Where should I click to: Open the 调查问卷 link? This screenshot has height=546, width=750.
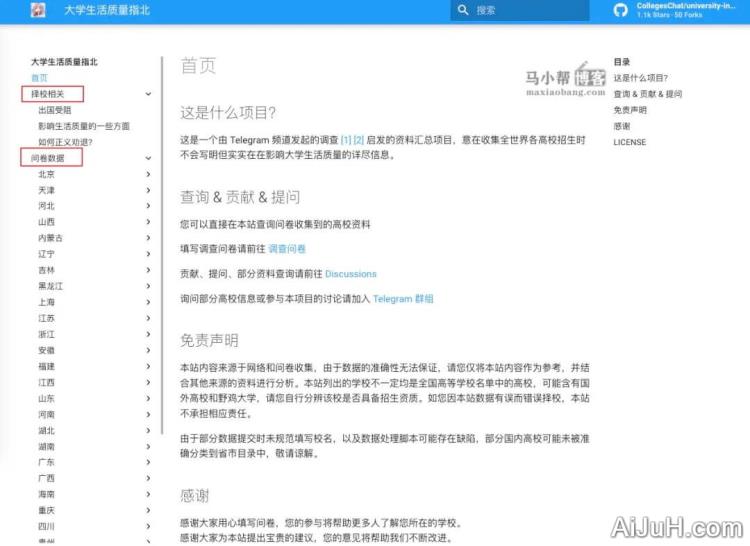pos(287,248)
